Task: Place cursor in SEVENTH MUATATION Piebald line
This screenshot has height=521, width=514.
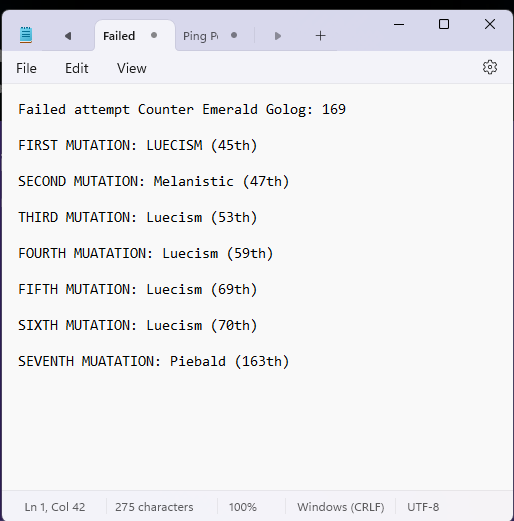Action: (x=154, y=361)
